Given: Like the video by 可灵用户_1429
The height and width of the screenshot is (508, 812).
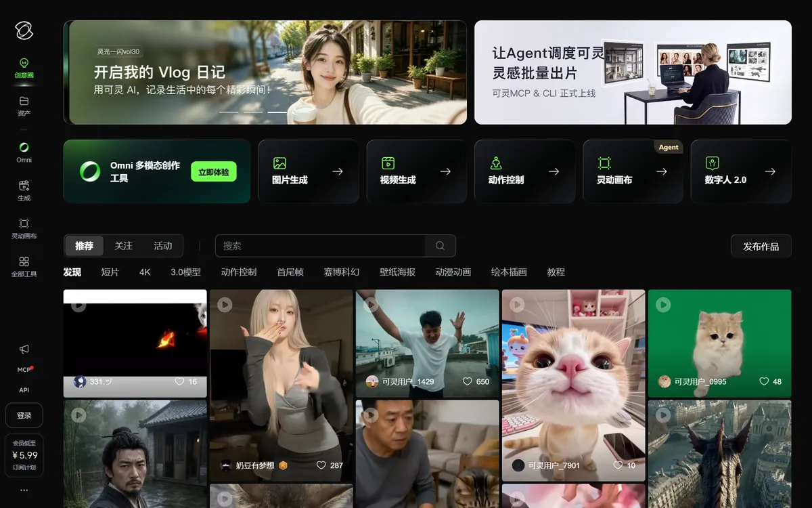Looking at the screenshot, I should point(467,381).
